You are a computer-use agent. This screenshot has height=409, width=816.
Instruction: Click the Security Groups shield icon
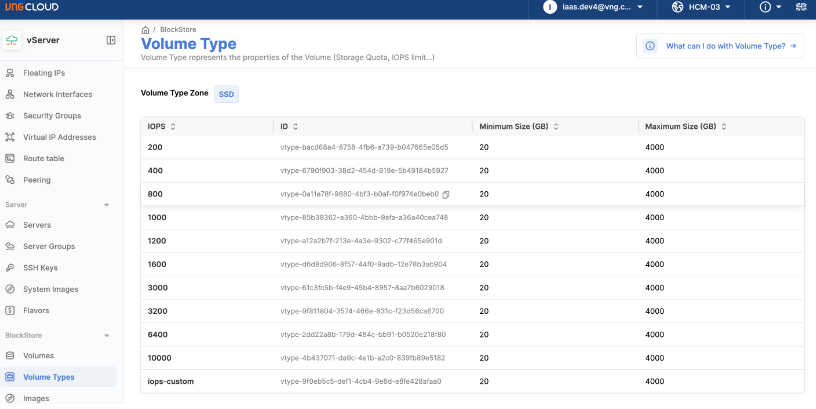pos(10,116)
